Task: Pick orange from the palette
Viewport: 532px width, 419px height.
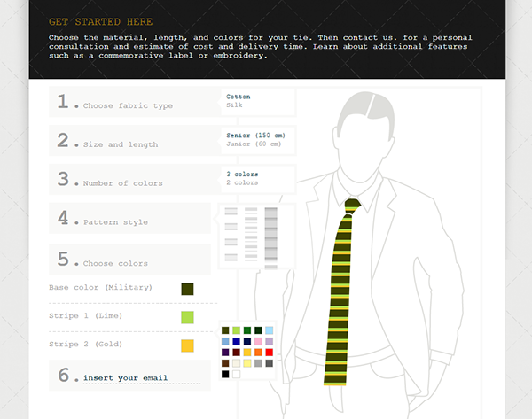Action: click(x=258, y=353)
